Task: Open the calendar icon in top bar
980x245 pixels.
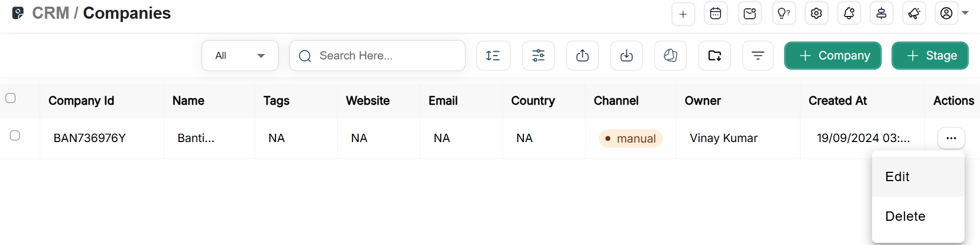Action: (x=716, y=14)
